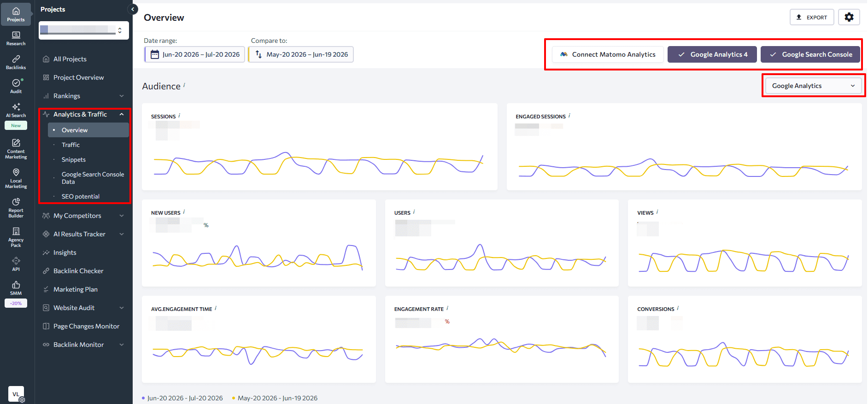Click the info icon next to USERS

414,212
